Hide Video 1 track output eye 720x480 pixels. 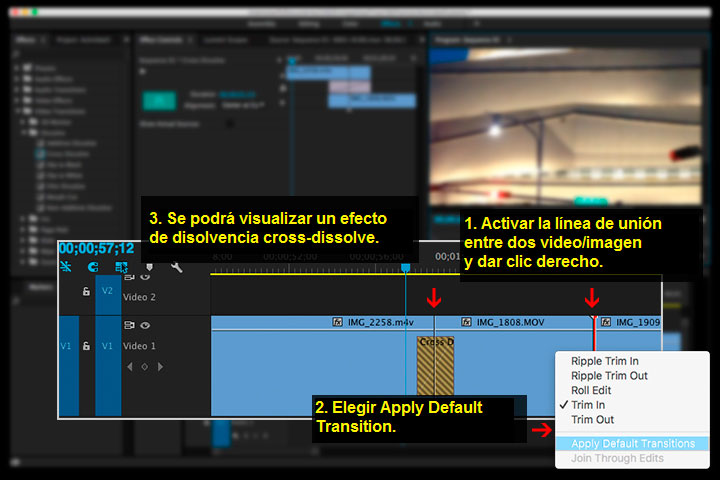145,325
